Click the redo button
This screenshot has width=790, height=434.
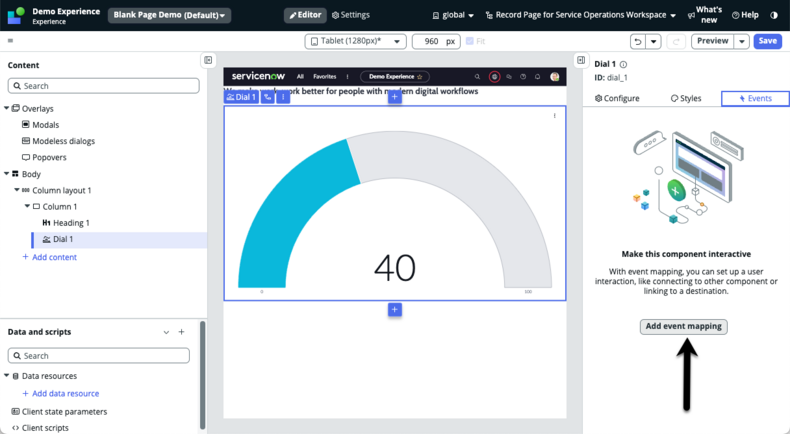(x=676, y=41)
